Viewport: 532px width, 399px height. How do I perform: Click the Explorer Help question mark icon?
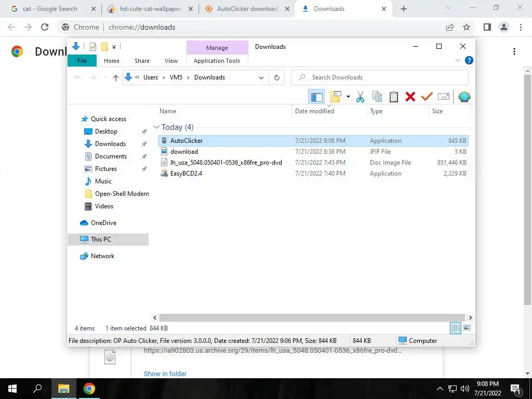tap(469, 60)
